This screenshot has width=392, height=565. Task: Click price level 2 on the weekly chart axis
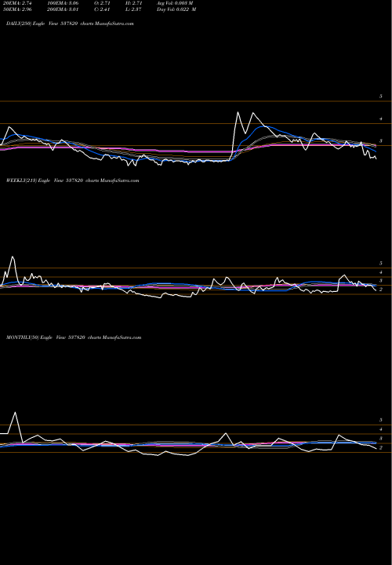(380, 290)
